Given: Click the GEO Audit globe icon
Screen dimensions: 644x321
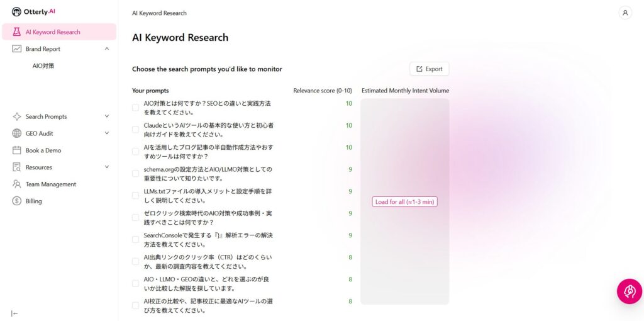Looking at the screenshot, I should pyautogui.click(x=16, y=133).
